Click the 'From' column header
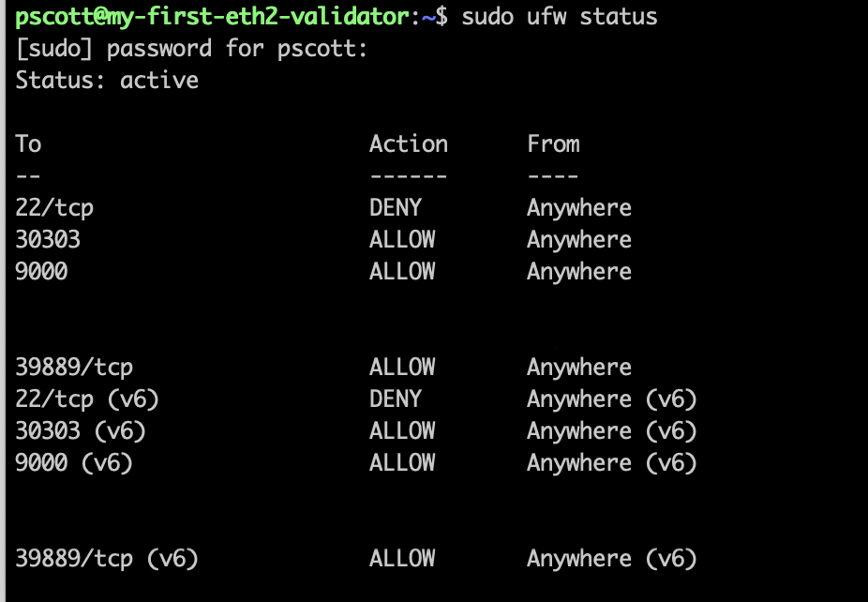 click(553, 144)
